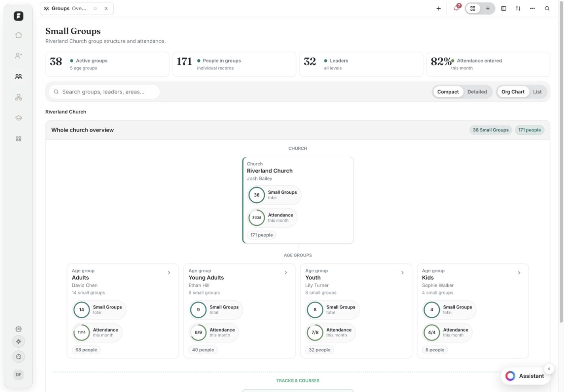
Task: Collapse the Assistant panel arrow
Action: click(x=549, y=369)
